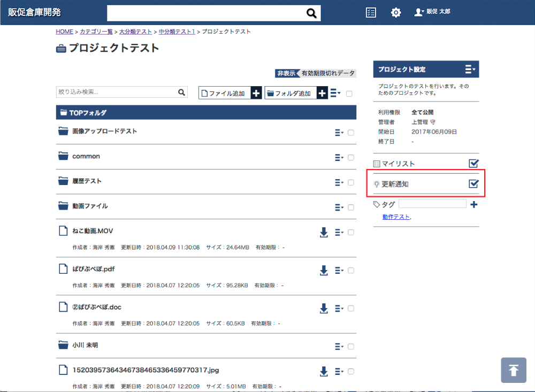Image resolution: width=535 pixels, height=392 pixels.
Task: Open the 15203957...jpg row action menu
Action: tap(339, 371)
